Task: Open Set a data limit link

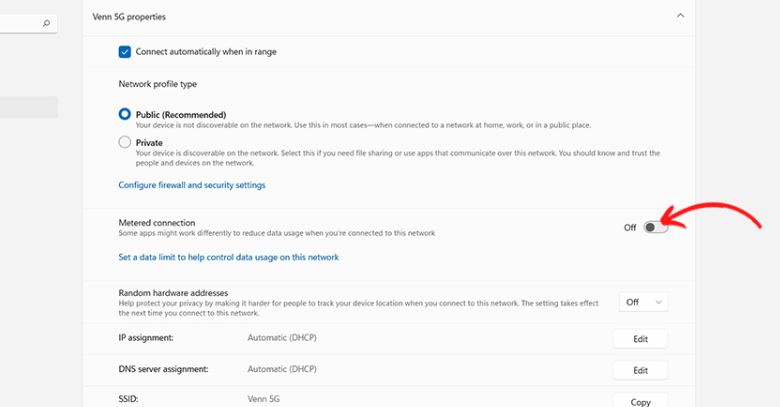Action: tap(228, 257)
